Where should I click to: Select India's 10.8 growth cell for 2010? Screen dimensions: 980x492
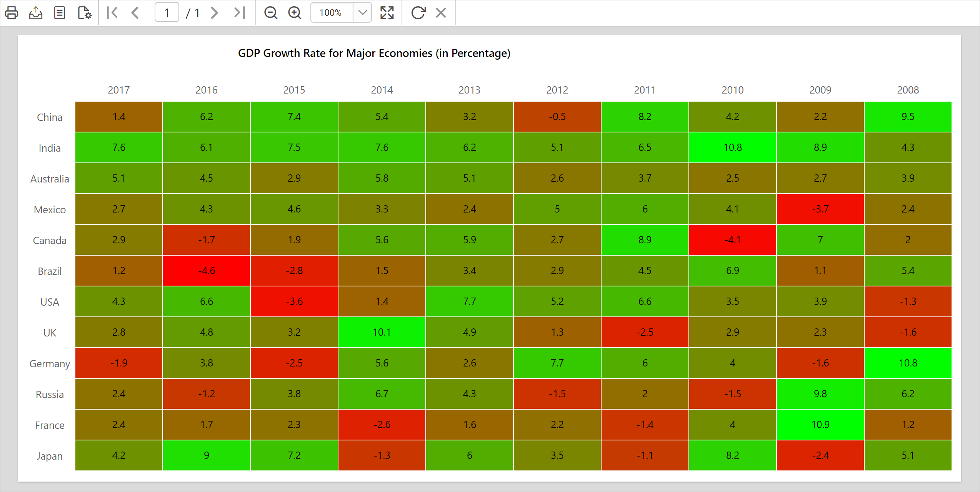coord(732,147)
